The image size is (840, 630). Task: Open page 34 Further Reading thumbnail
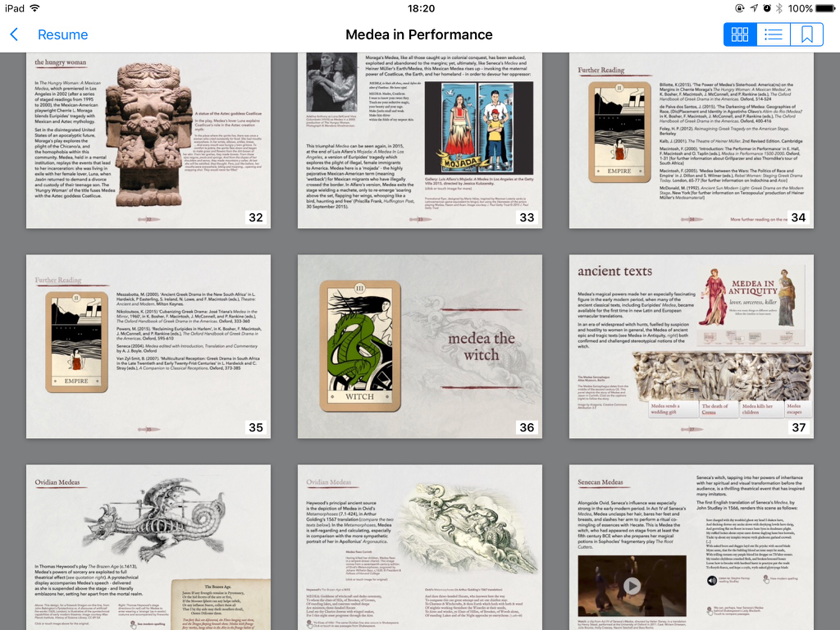(x=691, y=140)
